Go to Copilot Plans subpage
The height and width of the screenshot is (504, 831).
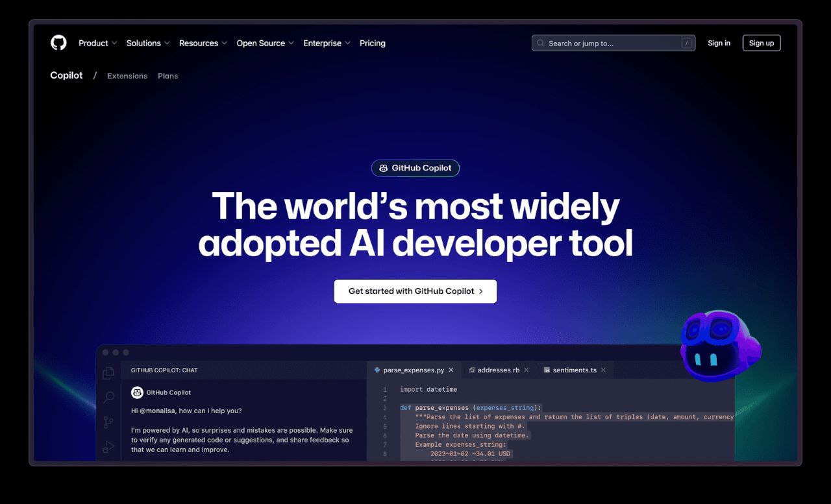168,76
